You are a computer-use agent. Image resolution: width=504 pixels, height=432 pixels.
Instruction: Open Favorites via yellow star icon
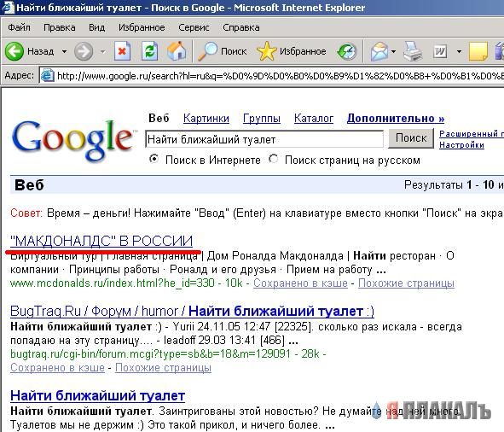pyautogui.click(x=266, y=51)
